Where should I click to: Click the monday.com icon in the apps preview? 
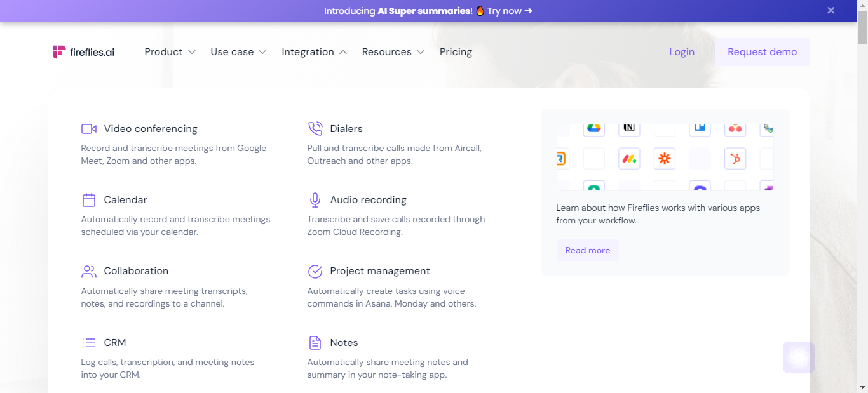pyautogui.click(x=629, y=158)
